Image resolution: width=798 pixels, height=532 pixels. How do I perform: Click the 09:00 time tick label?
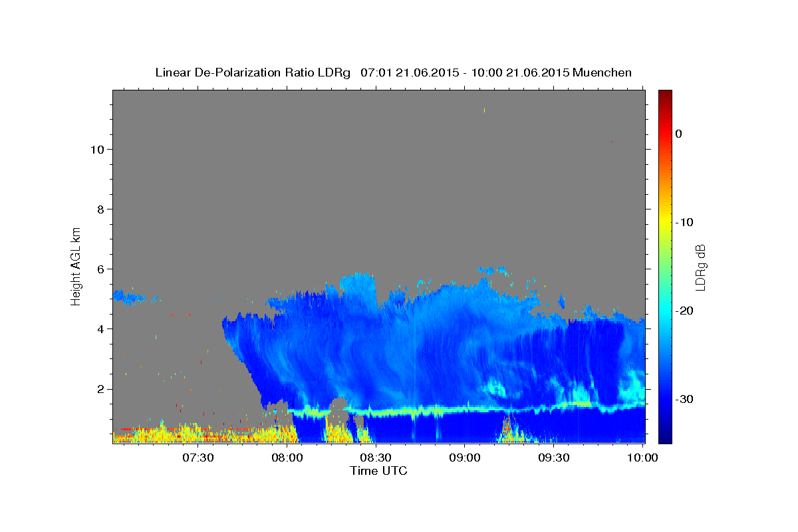465,458
